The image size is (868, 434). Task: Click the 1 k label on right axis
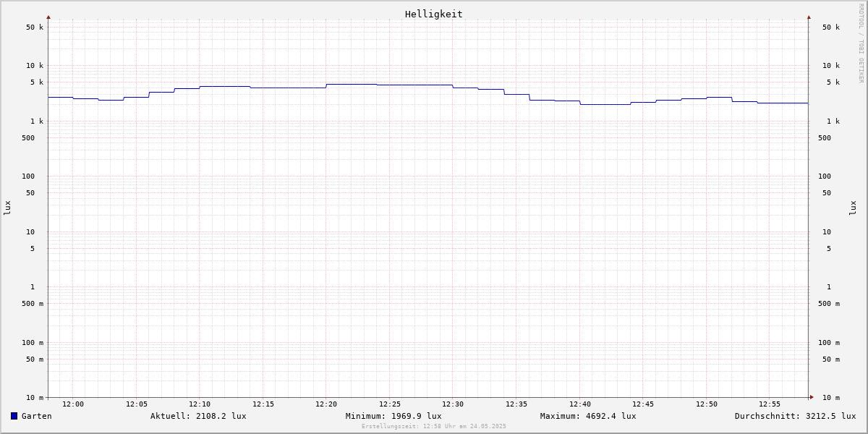pos(833,122)
